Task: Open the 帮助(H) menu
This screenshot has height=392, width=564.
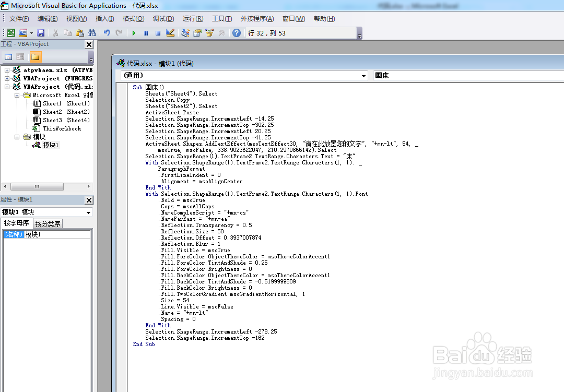Action: point(324,19)
